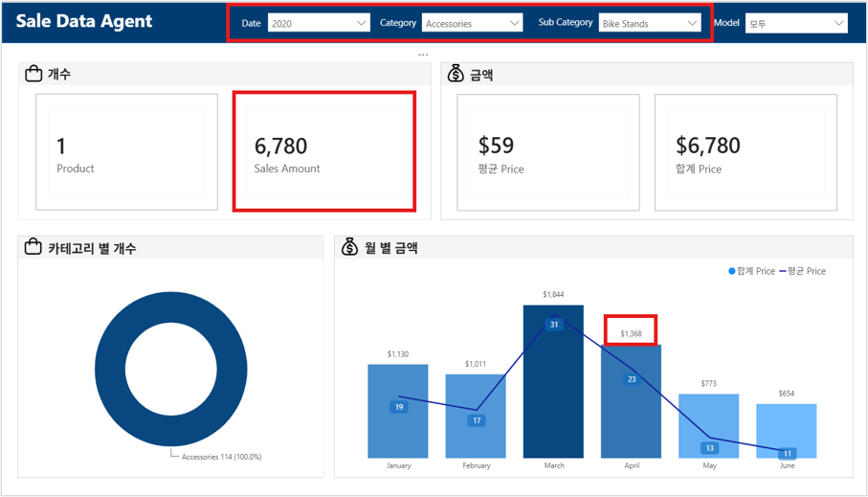Click the February bar in monthly chart
Screen dimensions: 868x497
pyautogui.click(x=476, y=417)
